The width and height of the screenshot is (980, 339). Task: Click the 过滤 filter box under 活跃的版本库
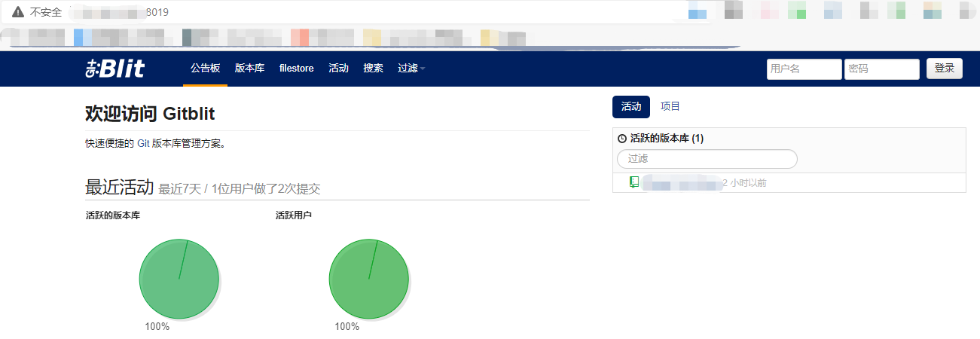click(x=707, y=159)
